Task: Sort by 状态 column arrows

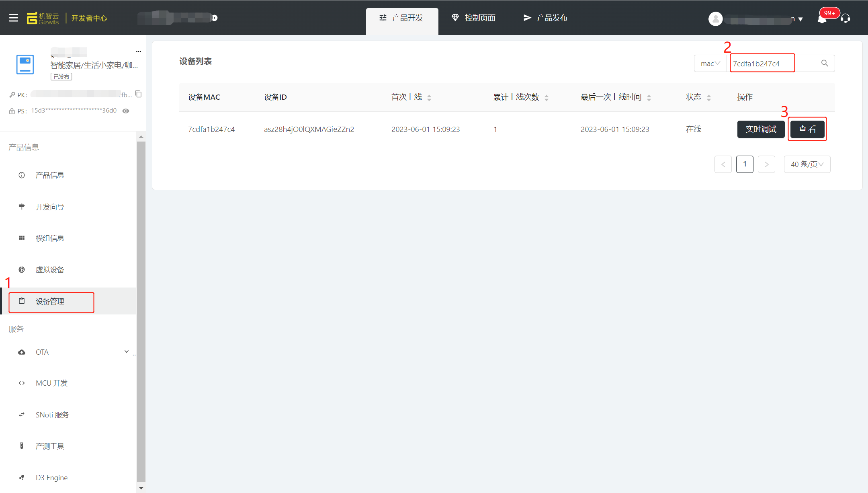Action: point(709,97)
